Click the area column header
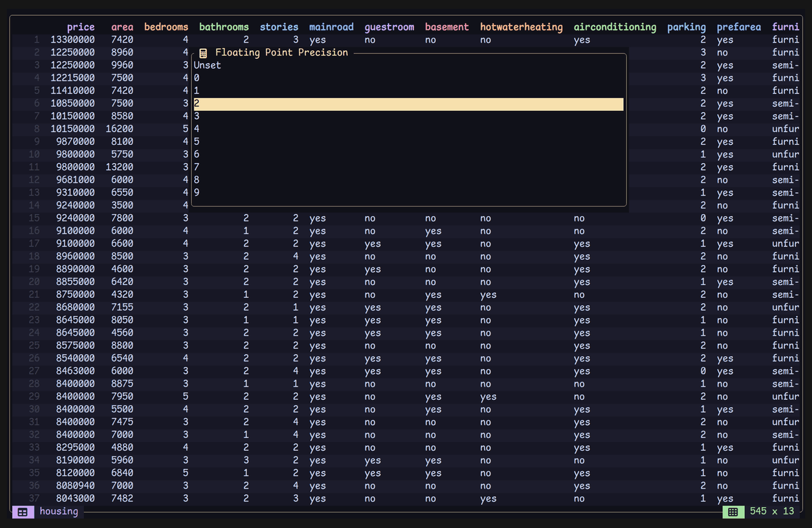The width and height of the screenshot is (812, 528). pyautogui.click(x=122, y=27)
